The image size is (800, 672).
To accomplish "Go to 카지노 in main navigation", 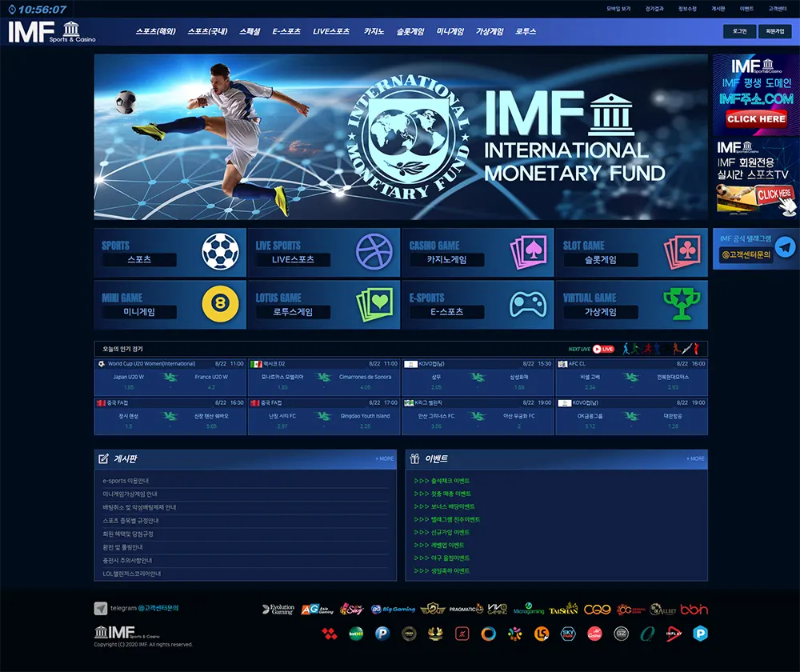I will point(374,32).
